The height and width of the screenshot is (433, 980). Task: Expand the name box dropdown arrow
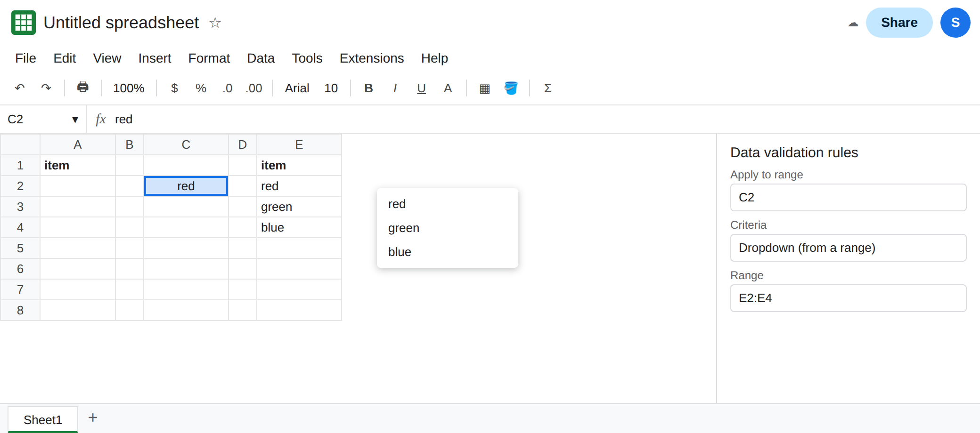pyautogui.click(x=75, y=120)
